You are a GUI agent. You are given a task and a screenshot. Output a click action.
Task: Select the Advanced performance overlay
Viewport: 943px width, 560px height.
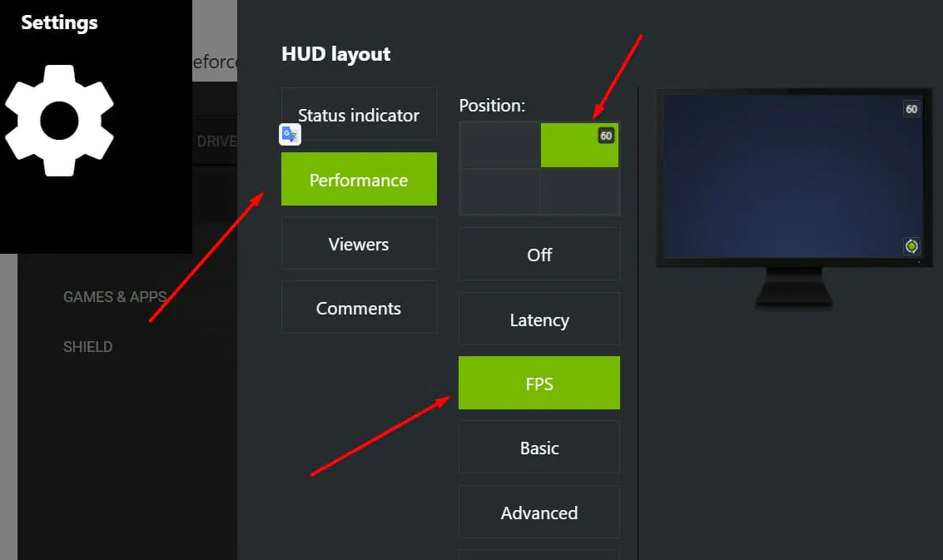(x=539, y=513)
